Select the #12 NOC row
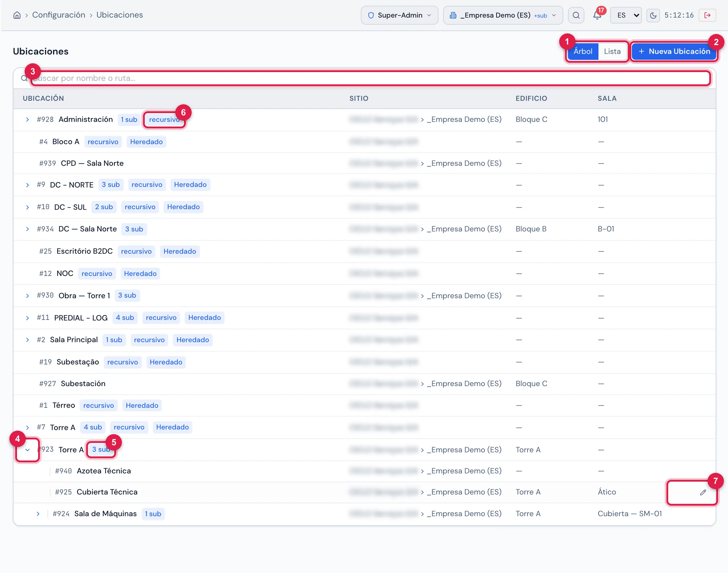The image size is (728, 573). 365,273
